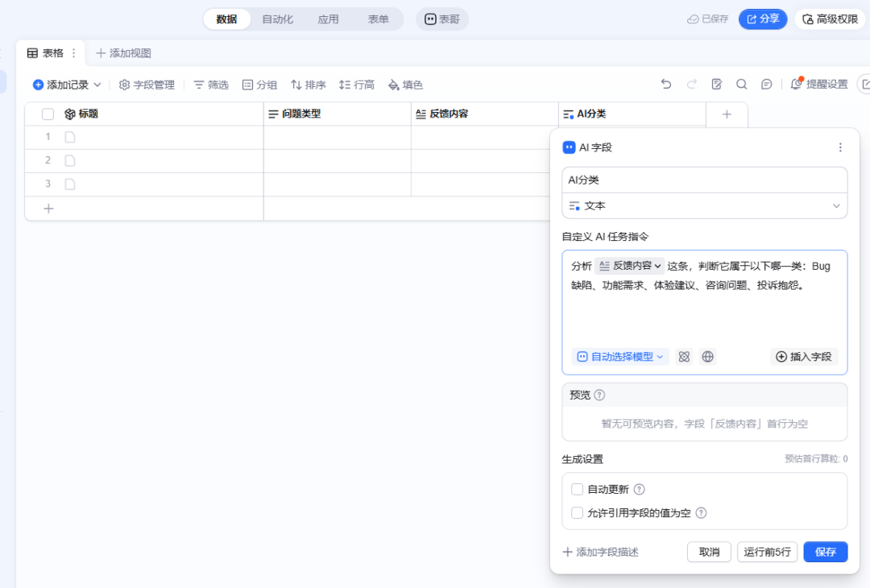Click the 表哥 AI assistant button

(x=442, y=19)
